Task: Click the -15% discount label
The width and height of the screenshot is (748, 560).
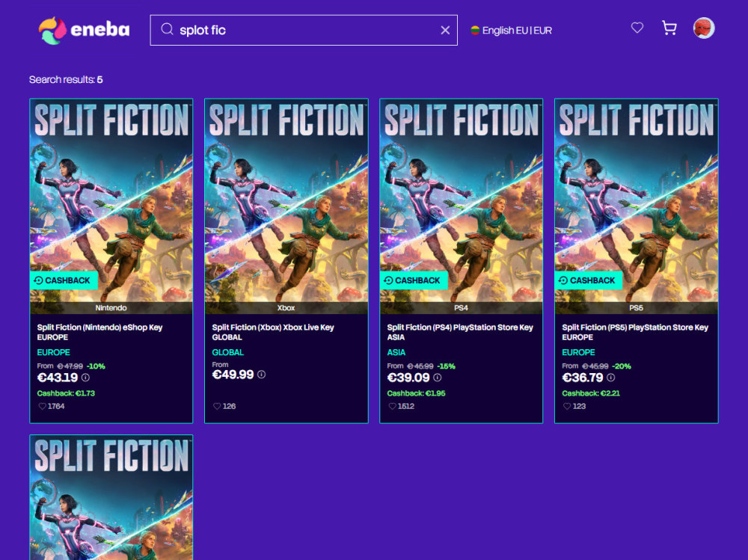Action: 446,366
